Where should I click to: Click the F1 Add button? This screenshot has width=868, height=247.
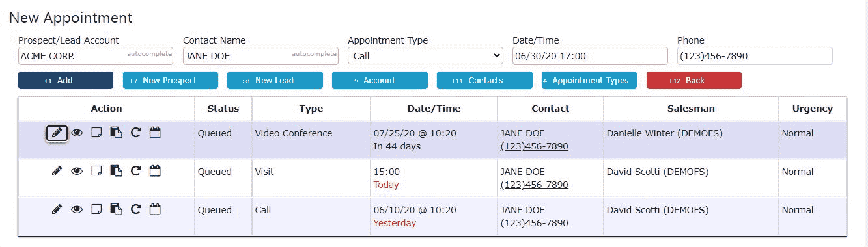tap(66, 81)
